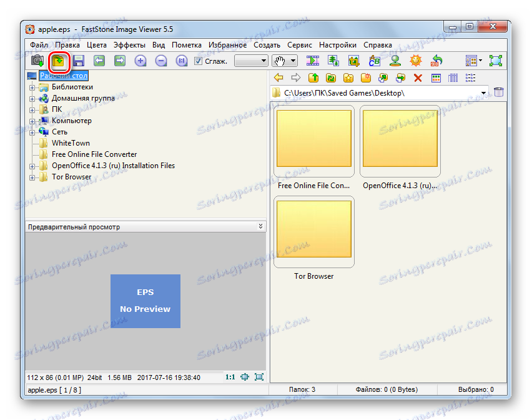This screenshot has width=532, height=420.
Task: Open the Эффекты menu
Action: tap(129, 45)
